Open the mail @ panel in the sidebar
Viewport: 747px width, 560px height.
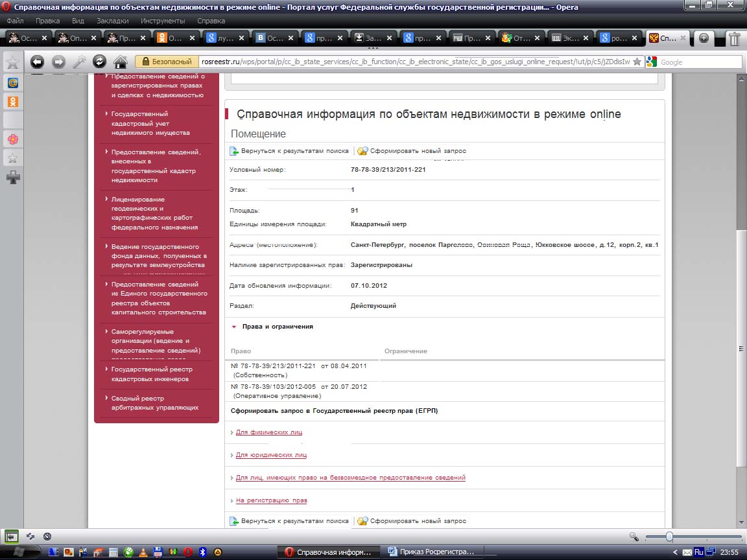click(x=12, y=83)
